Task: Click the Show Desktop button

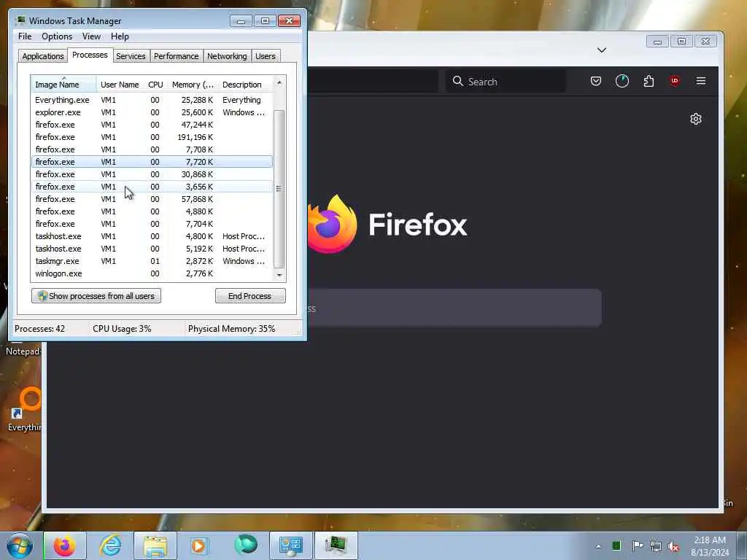Action: click(x=742, y=545)
